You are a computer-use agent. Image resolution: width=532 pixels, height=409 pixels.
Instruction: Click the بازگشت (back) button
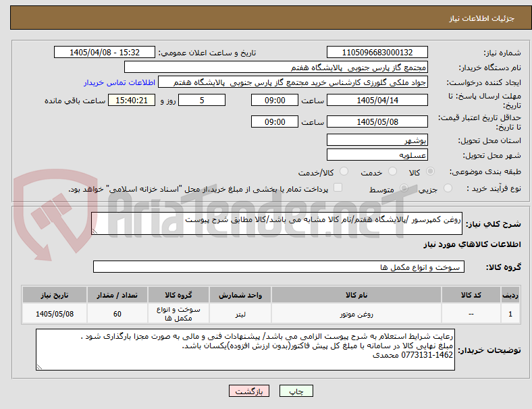click(249, 391)
